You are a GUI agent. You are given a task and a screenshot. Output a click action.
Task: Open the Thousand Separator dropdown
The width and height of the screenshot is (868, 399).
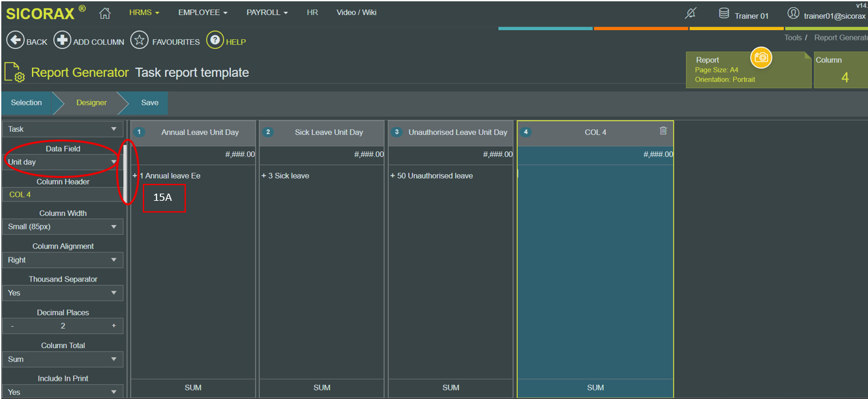pos(63,293)
